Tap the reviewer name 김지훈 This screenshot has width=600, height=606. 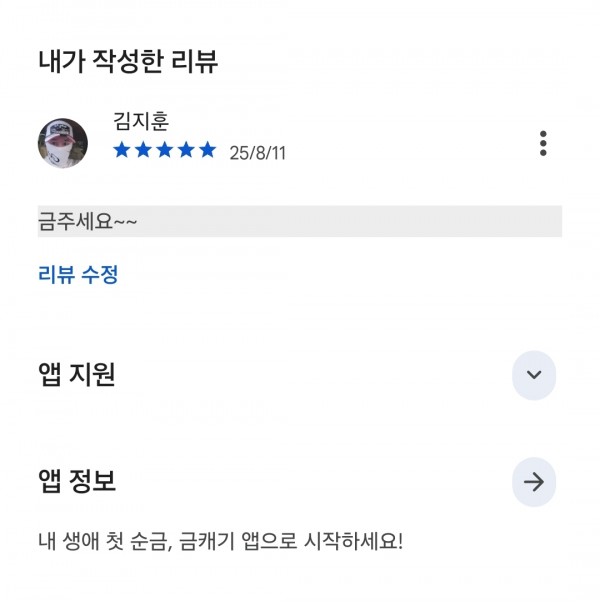pos(141,121)
